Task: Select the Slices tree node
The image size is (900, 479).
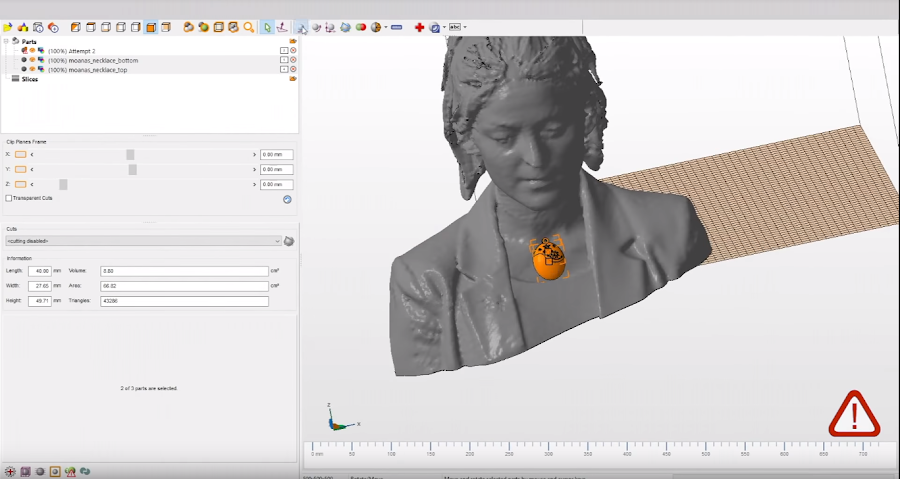Action: tap(30, 79)
